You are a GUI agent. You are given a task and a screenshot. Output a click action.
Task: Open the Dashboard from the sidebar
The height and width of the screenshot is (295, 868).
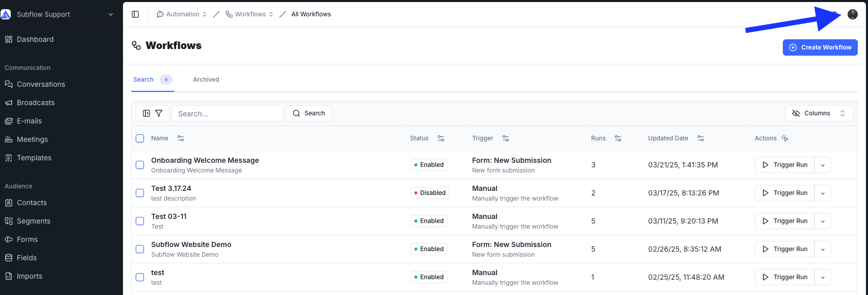click(35, 39)
